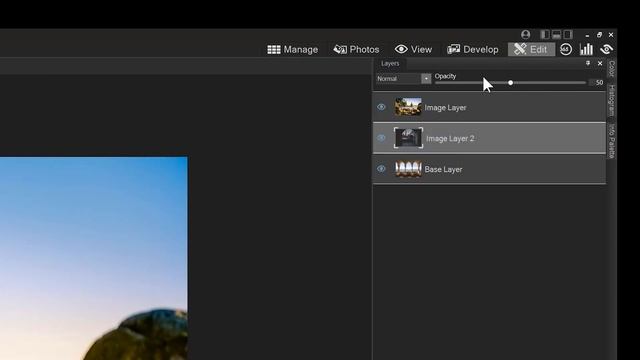Viewport: 640px width, 360px height.
Task: Close the Layers panel
Action: pyautogui.click(x=600, y=63)
